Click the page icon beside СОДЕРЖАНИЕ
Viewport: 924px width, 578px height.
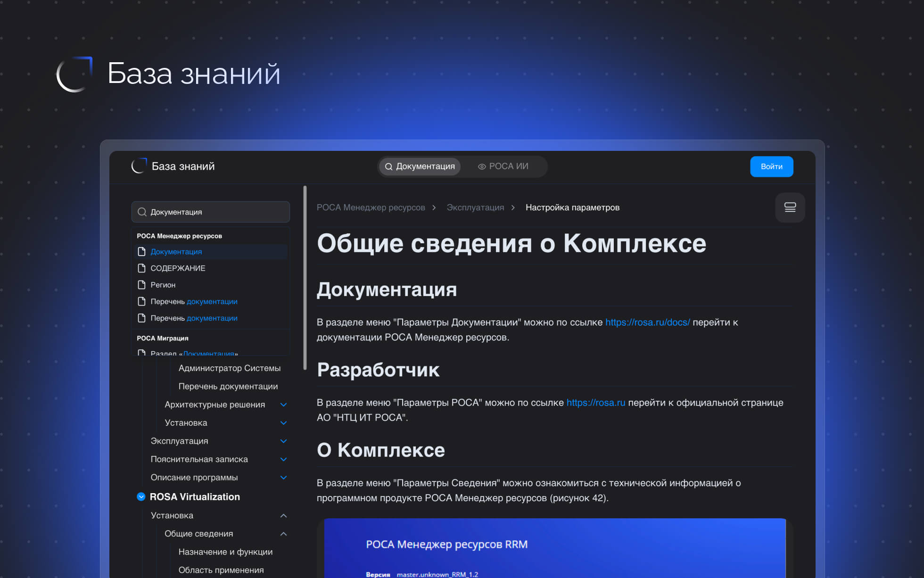pyautogui.click(x=141, y=268)
